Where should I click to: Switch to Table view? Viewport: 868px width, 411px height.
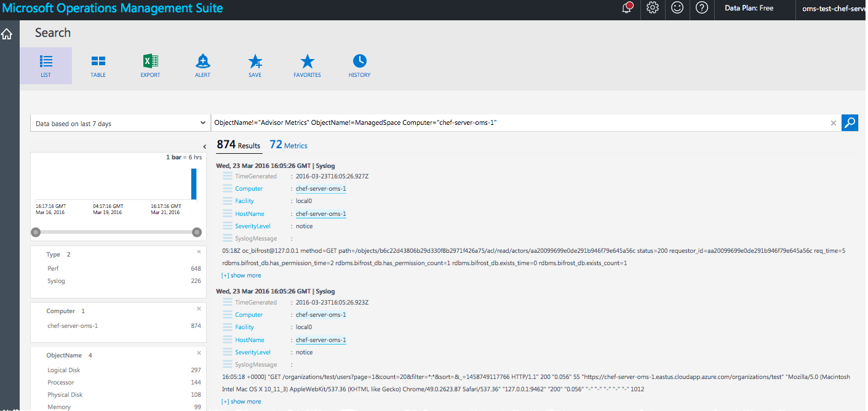[x=98, y=65]
